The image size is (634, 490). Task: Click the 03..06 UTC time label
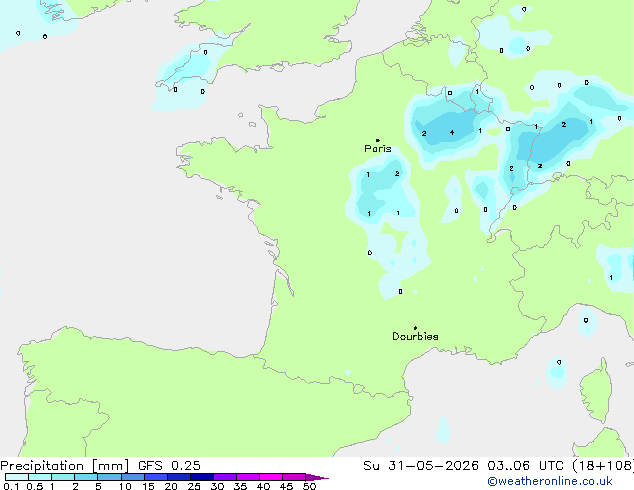click(525, 466)
